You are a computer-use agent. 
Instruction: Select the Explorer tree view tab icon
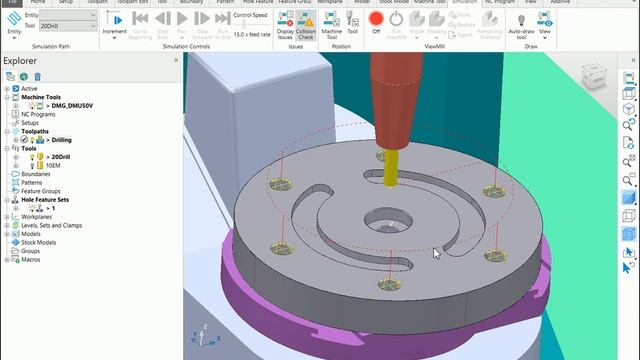(x=10, y=76)
